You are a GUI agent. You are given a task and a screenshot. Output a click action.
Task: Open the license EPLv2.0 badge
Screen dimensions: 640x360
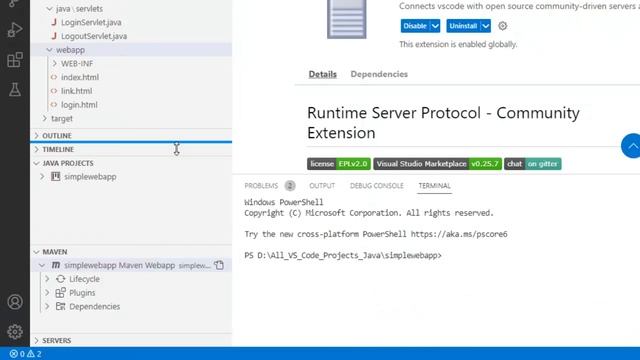(x=339, y=164)
